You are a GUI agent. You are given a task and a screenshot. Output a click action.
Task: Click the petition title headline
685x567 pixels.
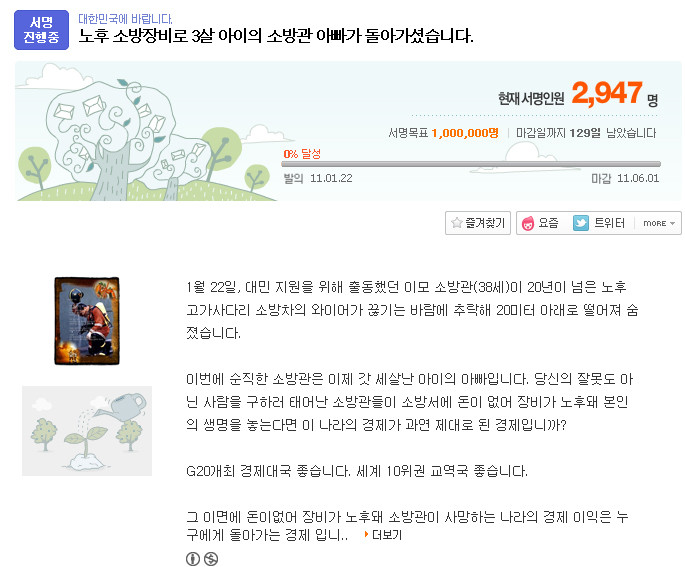[x=276, y=36]
